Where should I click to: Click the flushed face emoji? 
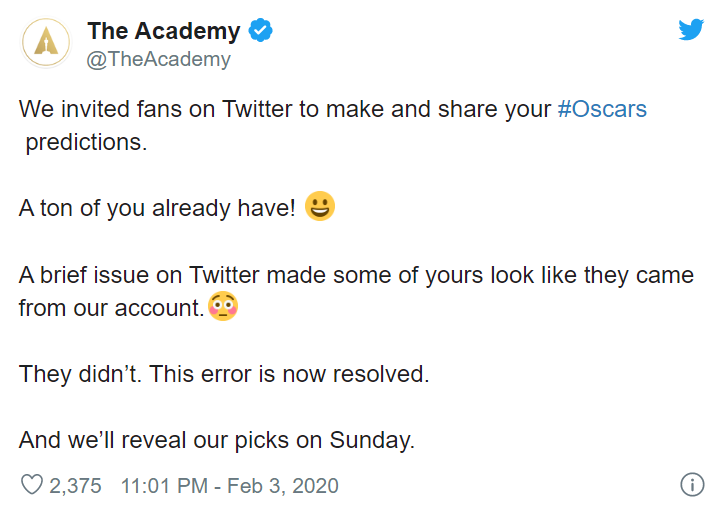pos(222,307)
